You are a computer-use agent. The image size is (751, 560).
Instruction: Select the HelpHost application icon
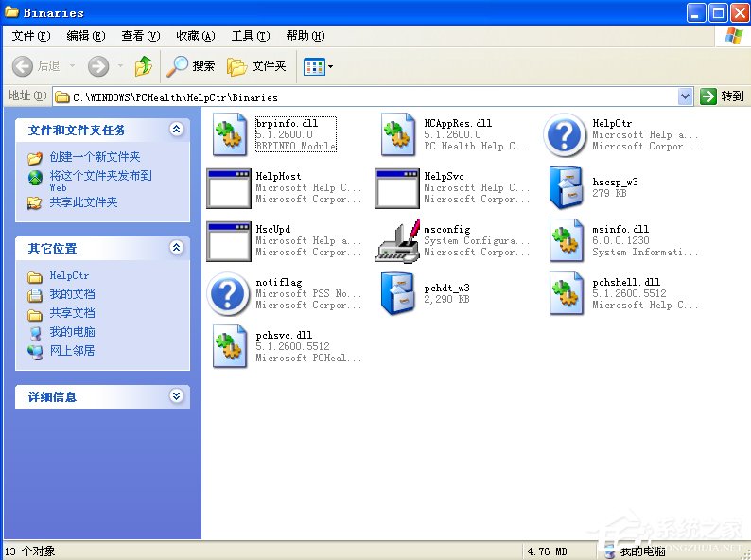(228, 188)
